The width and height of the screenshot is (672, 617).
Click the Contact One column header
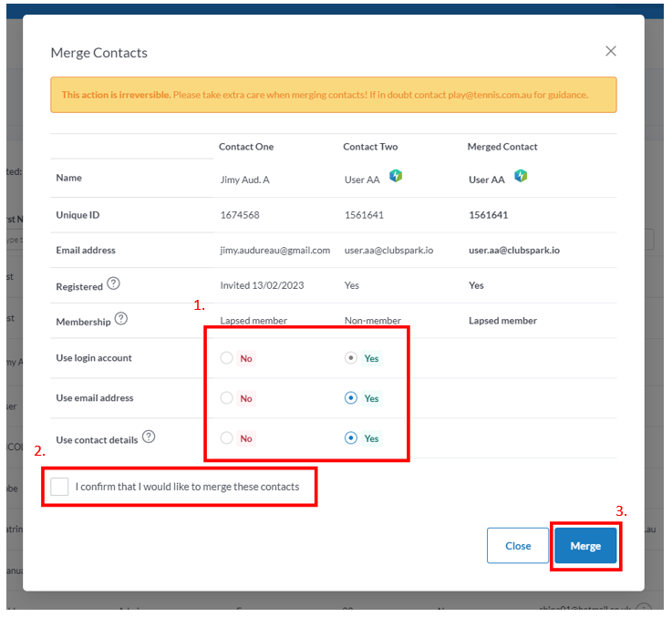point(246,147)
